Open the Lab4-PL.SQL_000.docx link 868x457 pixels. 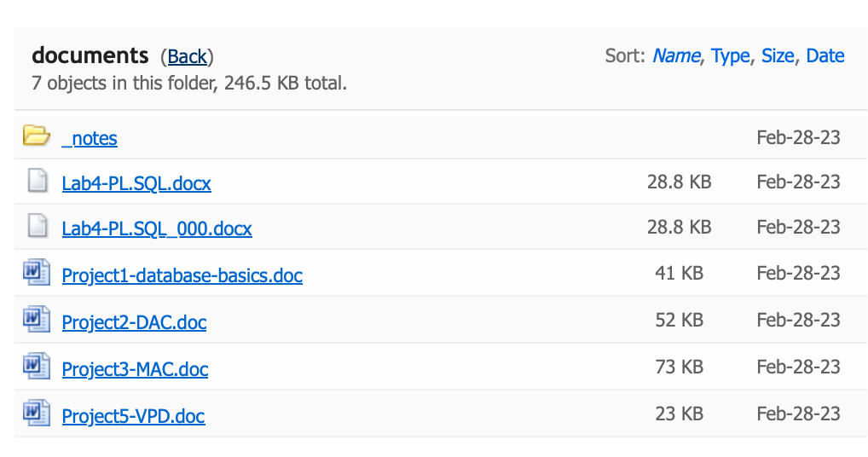coord(157,228)
